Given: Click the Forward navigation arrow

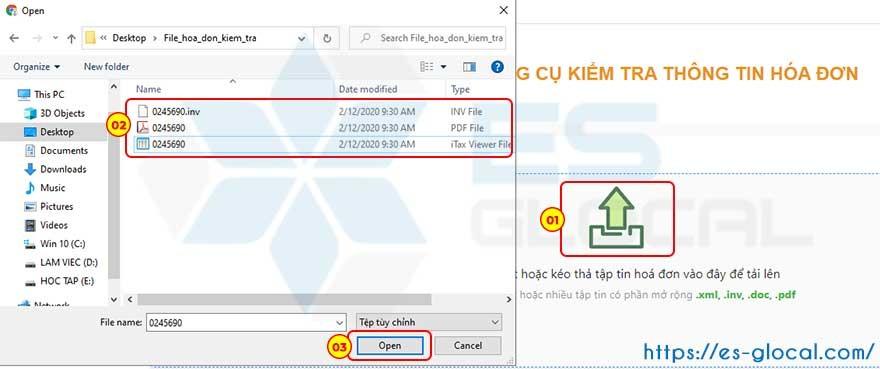Looking at the screenshot, I should click(x=37, y=38).
